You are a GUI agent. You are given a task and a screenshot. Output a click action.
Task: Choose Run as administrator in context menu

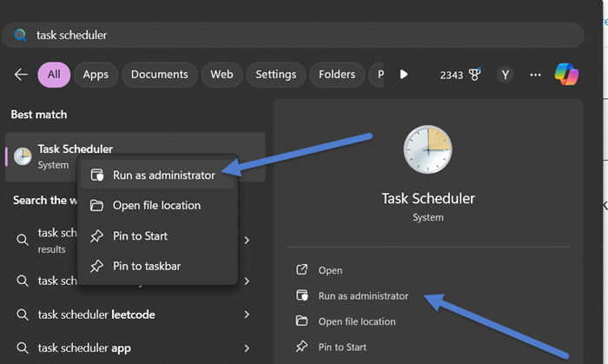(163, 175)
